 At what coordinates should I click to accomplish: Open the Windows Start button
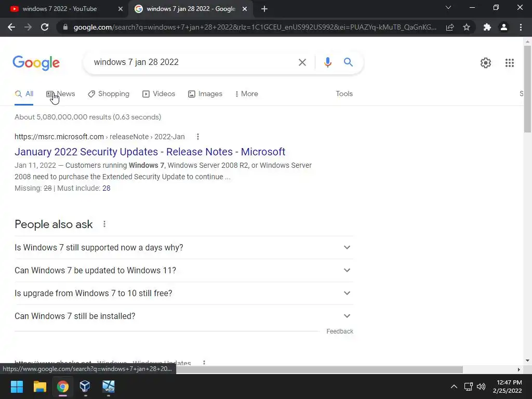17,387
